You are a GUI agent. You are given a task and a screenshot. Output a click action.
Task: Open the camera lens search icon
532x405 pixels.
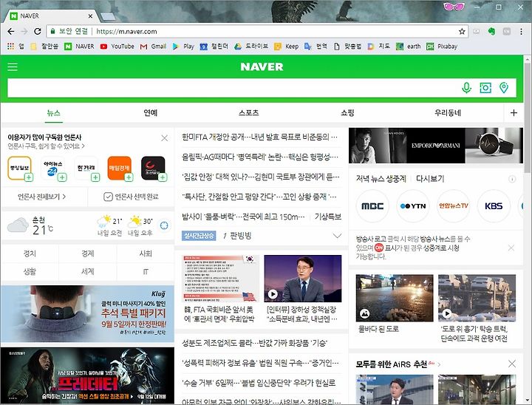pos(485,88)
